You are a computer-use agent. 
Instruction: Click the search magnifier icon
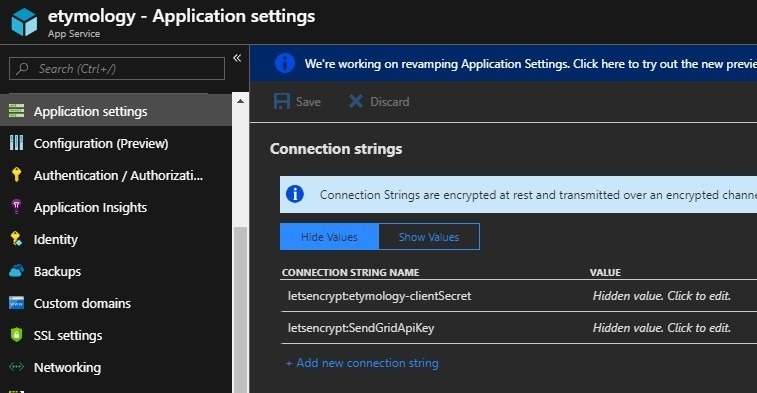22,69
